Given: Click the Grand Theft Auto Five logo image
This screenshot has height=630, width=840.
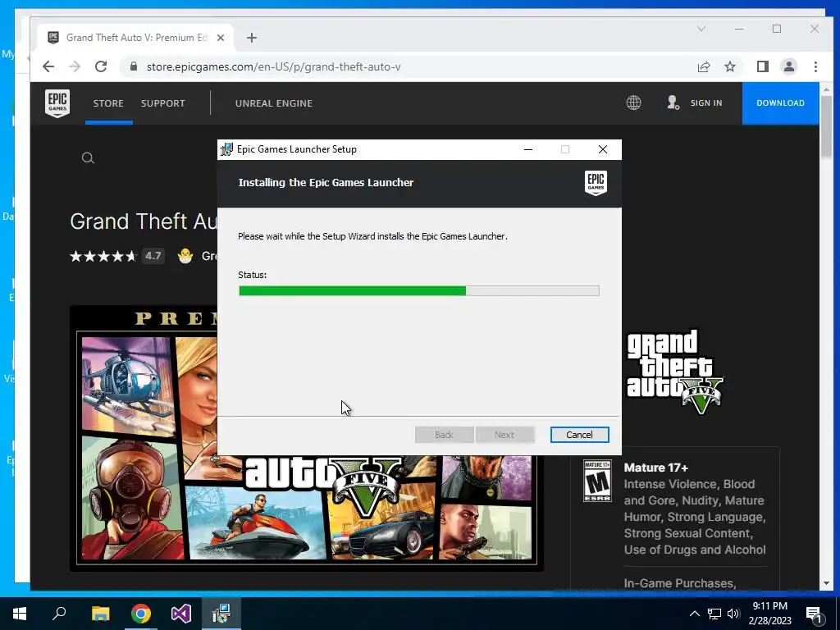Looking at the screenshot, I should click(674, 372).
